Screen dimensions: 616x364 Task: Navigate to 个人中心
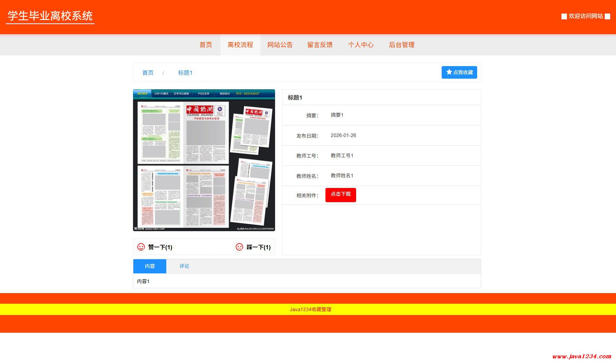361,45
